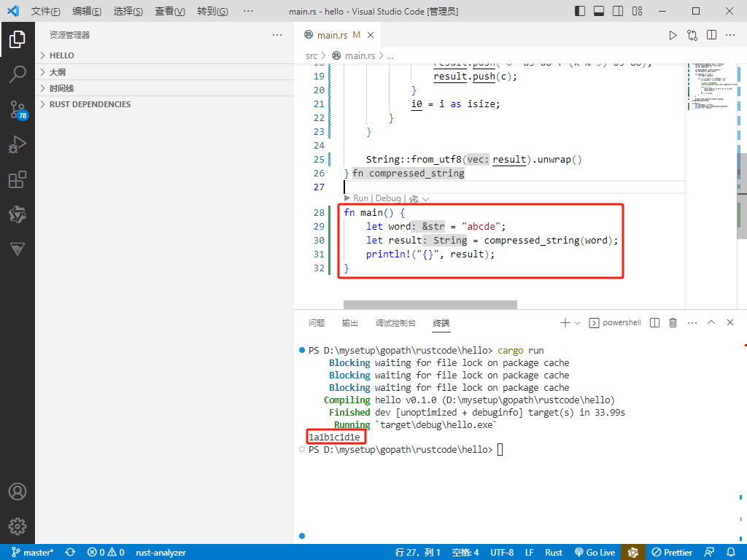This screenshot has height=560, width=747.
Task: Close the main.rs editor tab
Action: pos(371,35)
